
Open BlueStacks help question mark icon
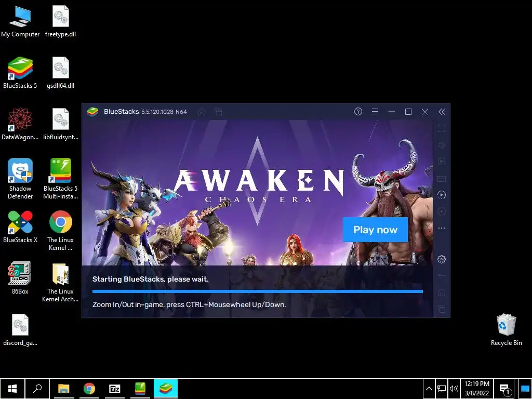click(358, 112)
